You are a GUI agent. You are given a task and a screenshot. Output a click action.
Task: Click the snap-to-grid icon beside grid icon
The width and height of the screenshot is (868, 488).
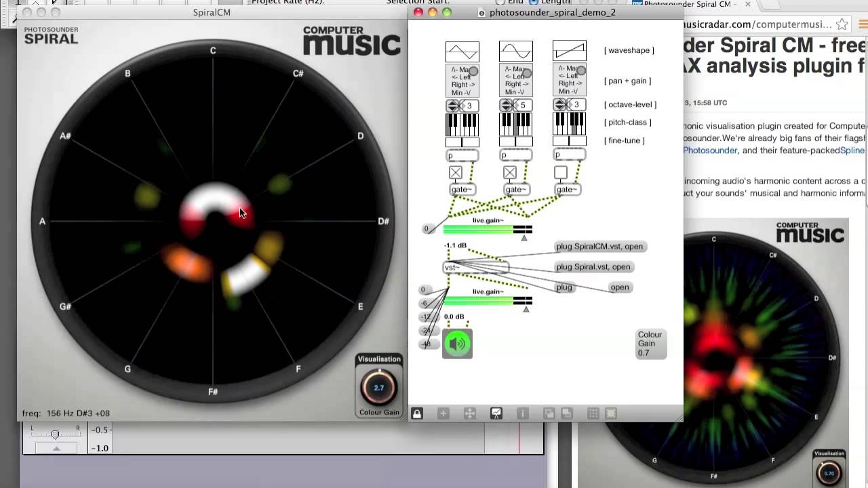click(x=610, y=413)
